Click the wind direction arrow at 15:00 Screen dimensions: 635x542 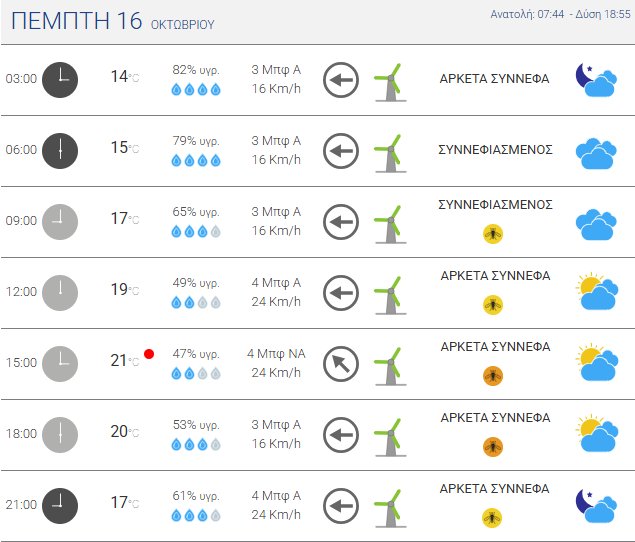(341, 364)
